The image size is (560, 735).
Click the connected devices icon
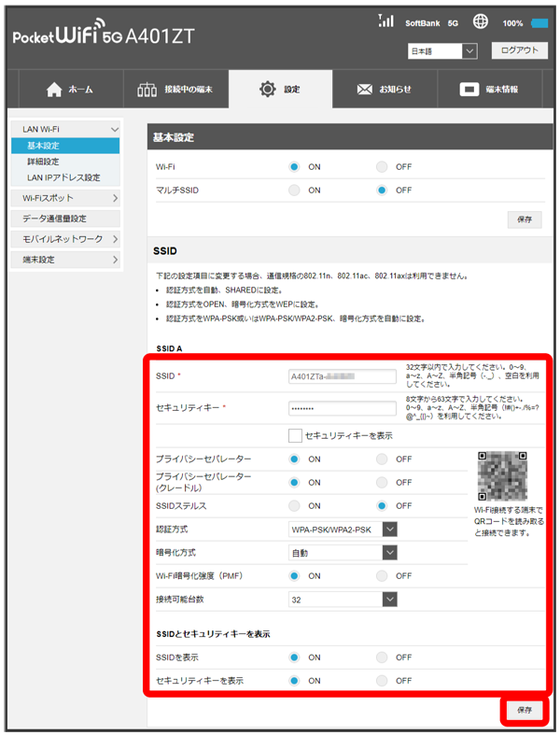[x=147, y=90]
